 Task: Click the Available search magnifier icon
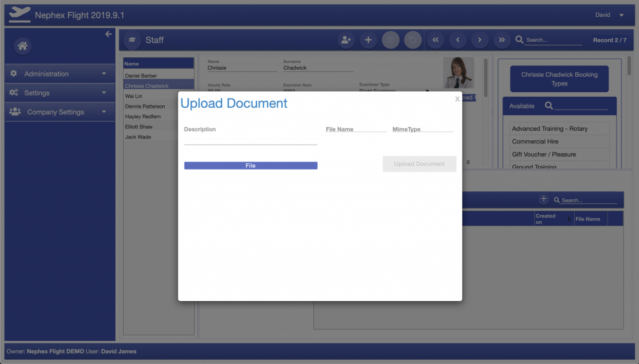[549, 106]
